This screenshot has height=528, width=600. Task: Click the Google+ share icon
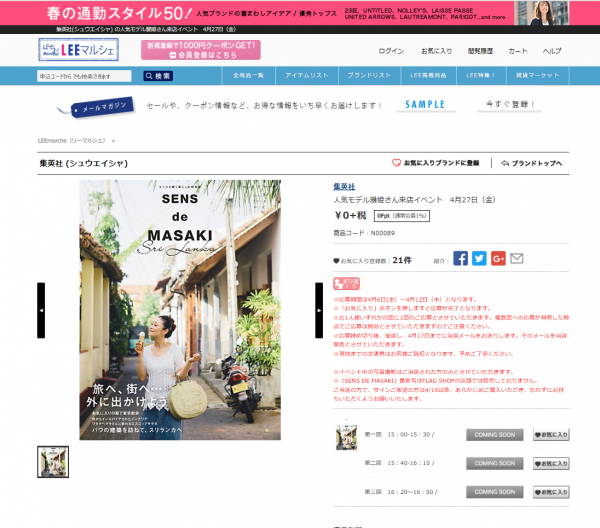(498, 258)
